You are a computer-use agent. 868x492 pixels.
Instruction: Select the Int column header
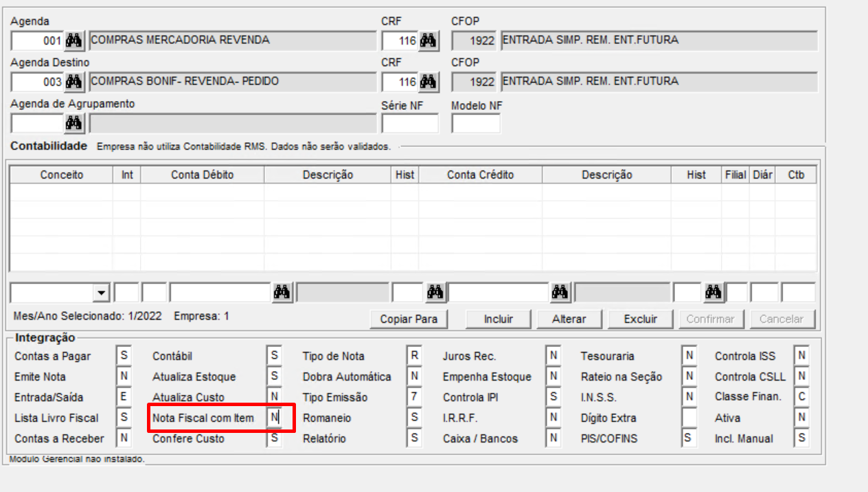pyautogui.click(x=127, y=175)
